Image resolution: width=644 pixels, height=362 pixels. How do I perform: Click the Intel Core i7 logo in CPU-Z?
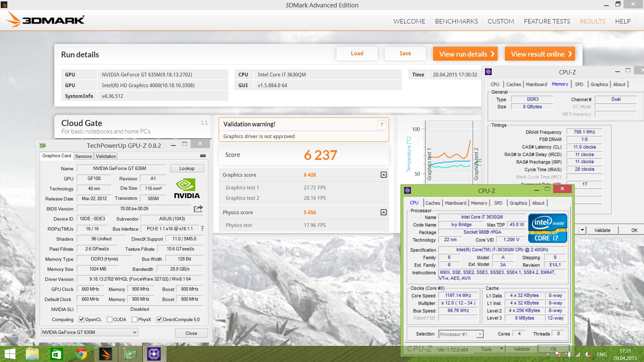click(x=547, y=228)
